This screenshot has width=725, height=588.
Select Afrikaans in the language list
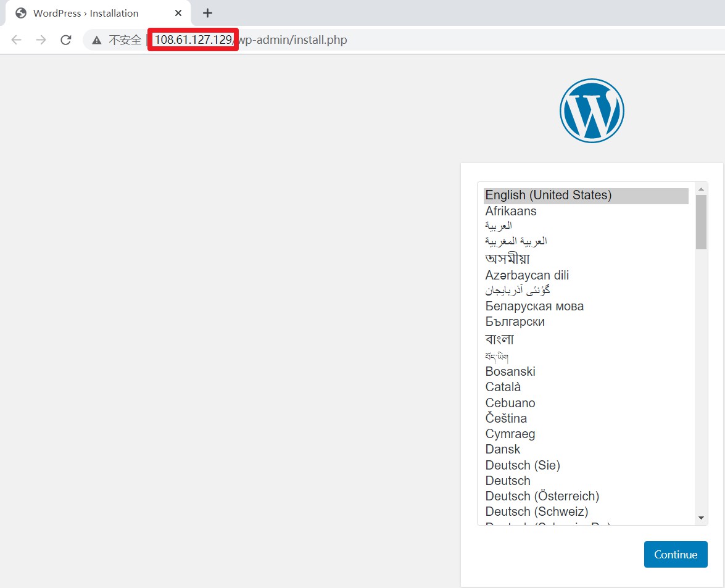586,211
